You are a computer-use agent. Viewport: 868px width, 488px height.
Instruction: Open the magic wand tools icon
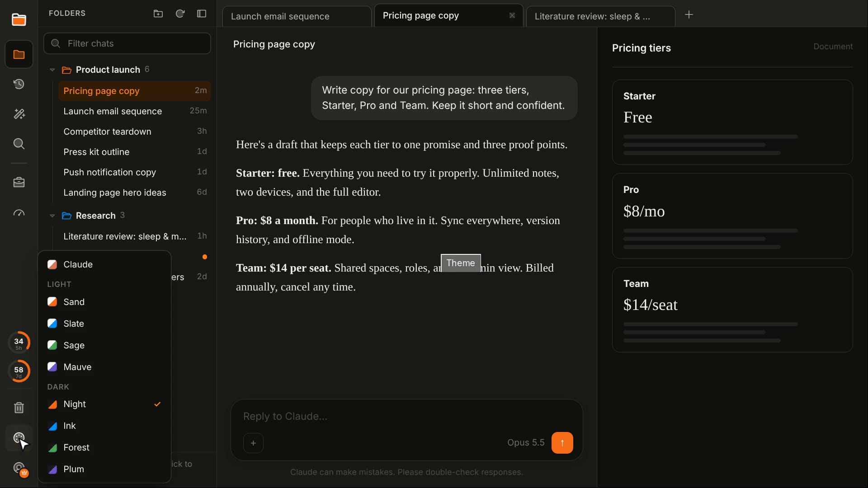coord(19,114)
